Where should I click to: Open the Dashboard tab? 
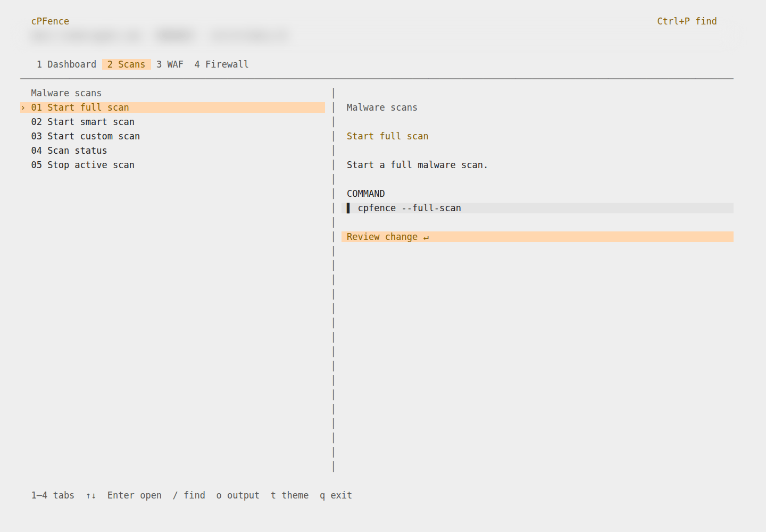66,64
